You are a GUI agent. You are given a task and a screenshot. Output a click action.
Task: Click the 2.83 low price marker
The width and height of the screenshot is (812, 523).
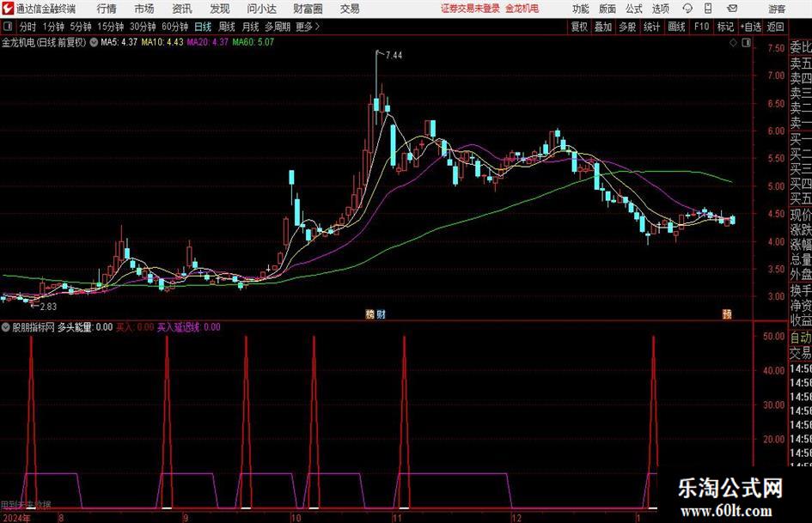coord(48,306)
